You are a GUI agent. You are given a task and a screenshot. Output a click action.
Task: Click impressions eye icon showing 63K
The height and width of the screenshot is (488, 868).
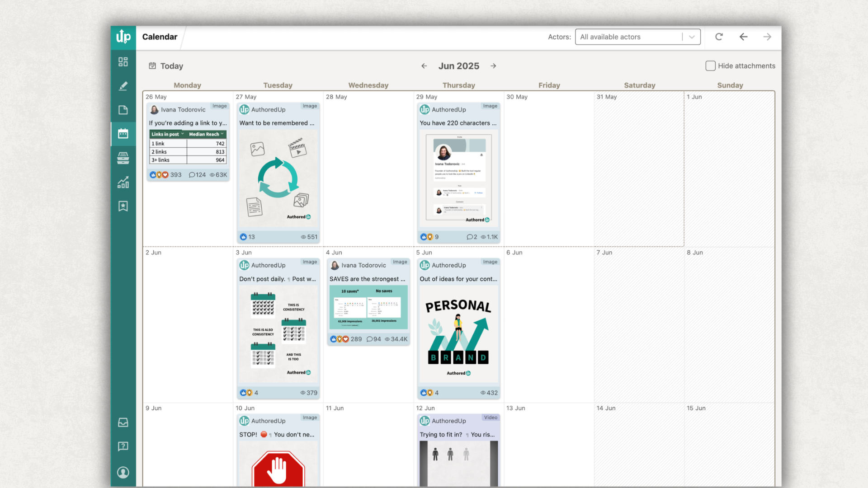212,175
